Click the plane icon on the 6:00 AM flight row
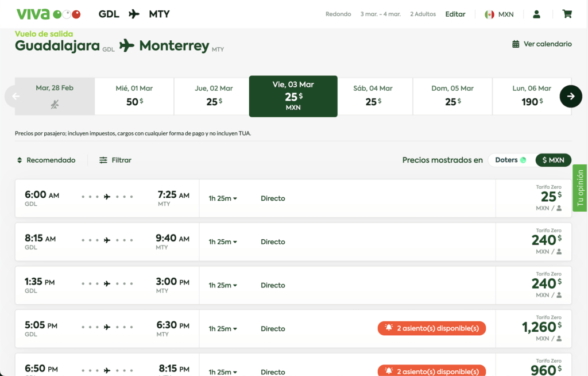This screenshot has width=588, height=376. [107, 197]
